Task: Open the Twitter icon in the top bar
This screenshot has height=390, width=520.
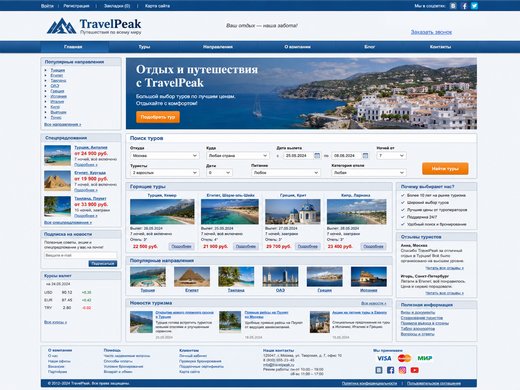Action: (x=474, y=6)
